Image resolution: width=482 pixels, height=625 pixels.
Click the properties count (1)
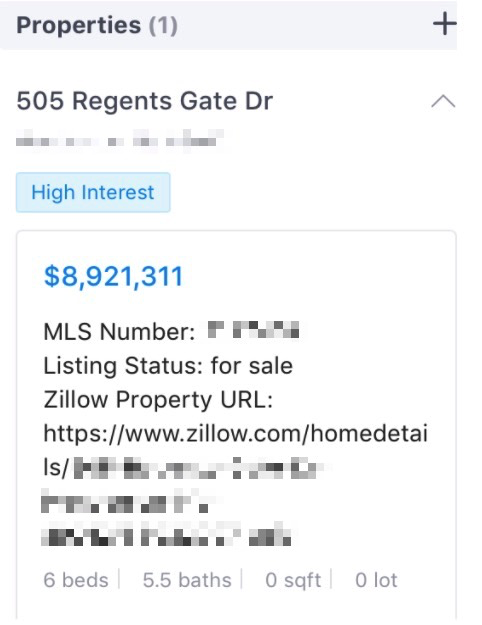tap(163, 26)
